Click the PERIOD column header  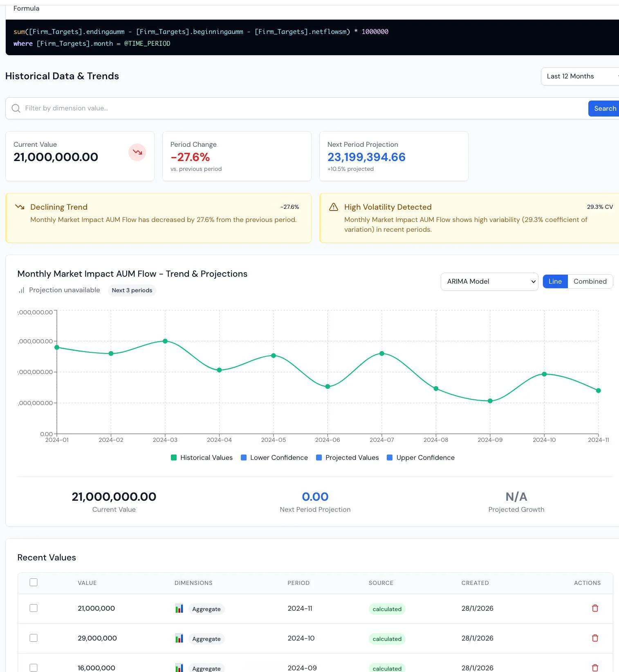(x=298, y=583)
